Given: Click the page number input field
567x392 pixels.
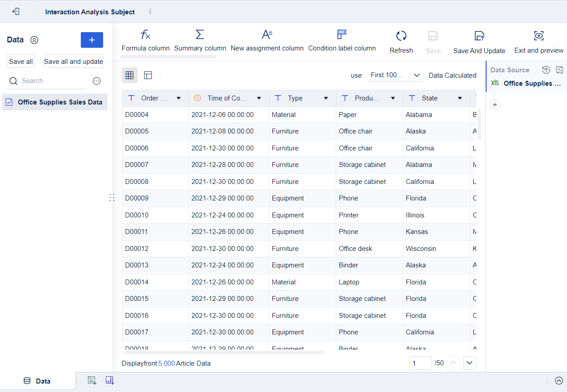Looking at the screenshot, I should pyautogui.click(x=420, y=363).
